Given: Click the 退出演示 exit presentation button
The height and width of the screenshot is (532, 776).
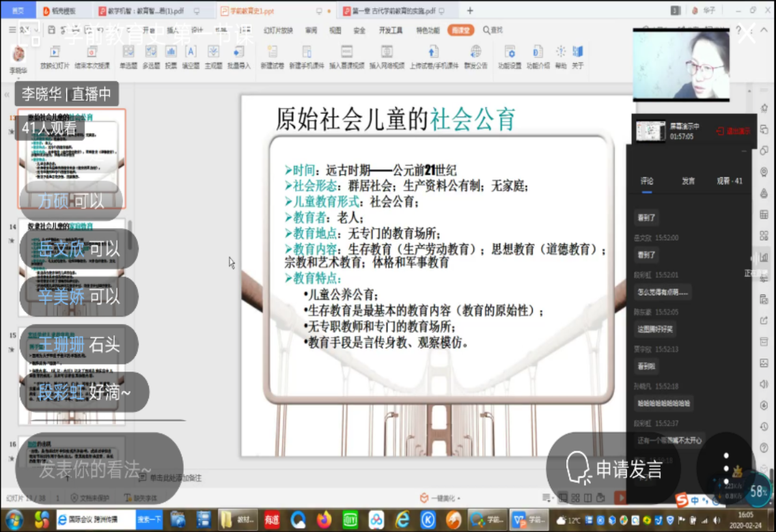Looking at the screenshot, I should pyautogui.click(x=733, y=131).
